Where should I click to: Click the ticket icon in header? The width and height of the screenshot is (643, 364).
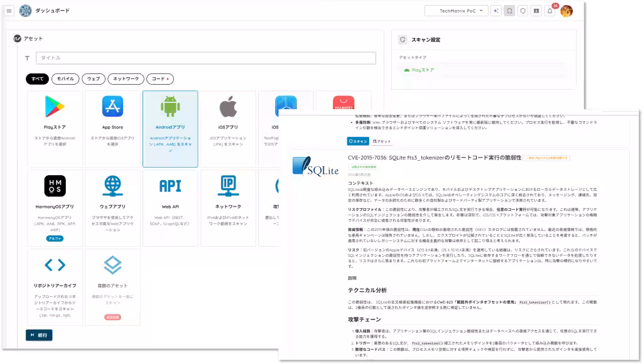(x=536, y=11)
